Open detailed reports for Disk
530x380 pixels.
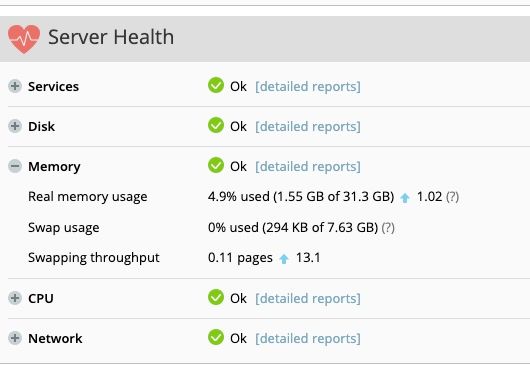coord(308,127)
